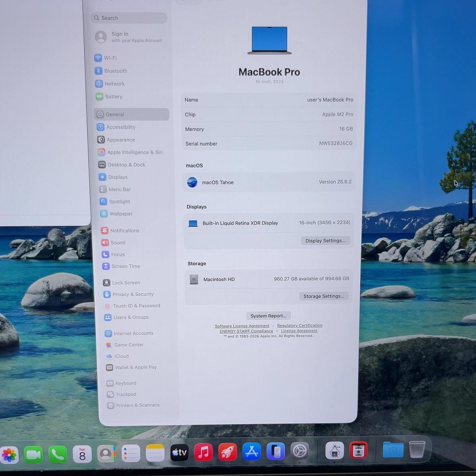Viewport: 476px width, 476px height.
Task: Select General in the sidebar
Action: (x=132, y=114)
